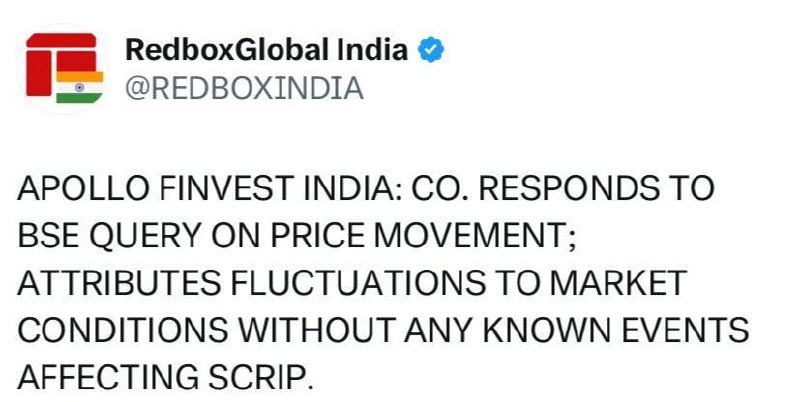Screen dimensions: 800x402
Task: Click the Indian flag in the avatar
Action: coord(80,87)
